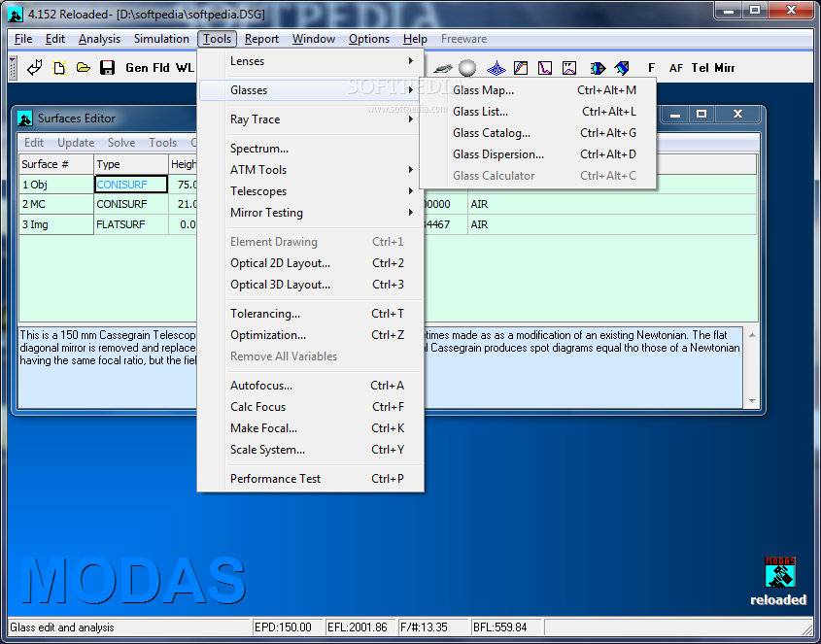Expand the Lenses submenu
This screenshot has height=644, width=821.
tap(311, 61)
